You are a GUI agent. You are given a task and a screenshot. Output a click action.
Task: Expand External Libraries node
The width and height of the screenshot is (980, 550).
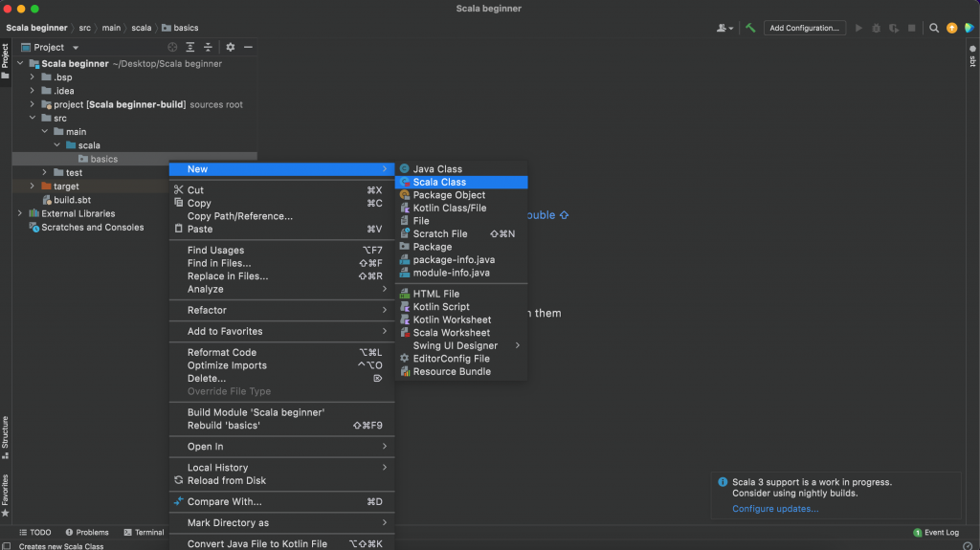(x=20, y=213)
